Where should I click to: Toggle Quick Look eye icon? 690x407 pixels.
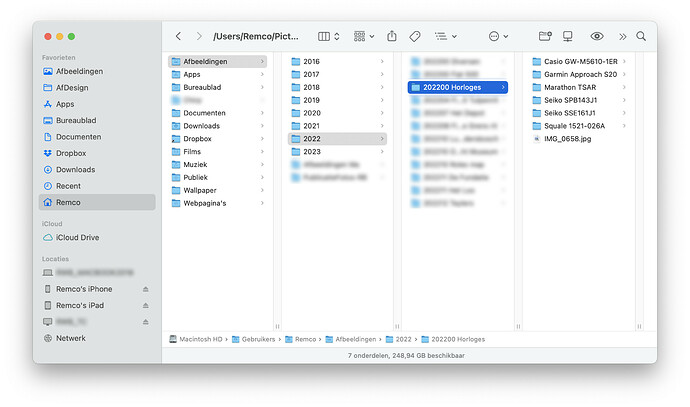[x=597, y=36]
